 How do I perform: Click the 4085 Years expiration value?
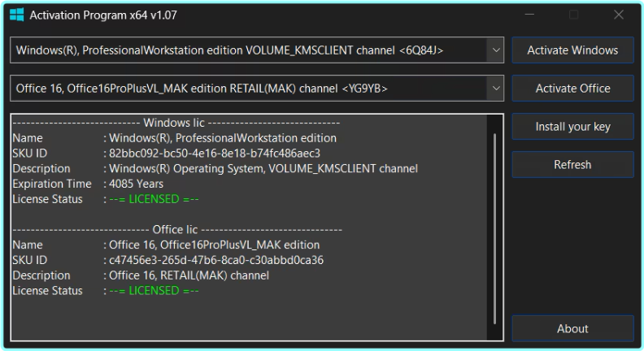pyautogui.click(x=136, y=184)
